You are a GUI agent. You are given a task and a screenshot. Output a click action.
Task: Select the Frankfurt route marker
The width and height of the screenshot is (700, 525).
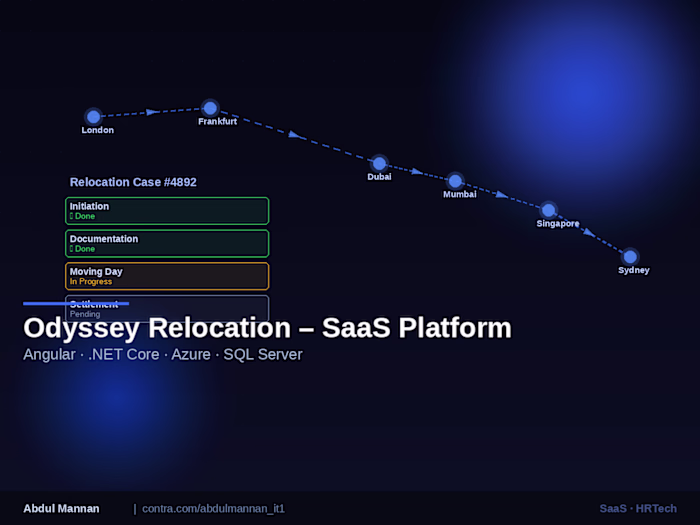click(x=210, y=108)
